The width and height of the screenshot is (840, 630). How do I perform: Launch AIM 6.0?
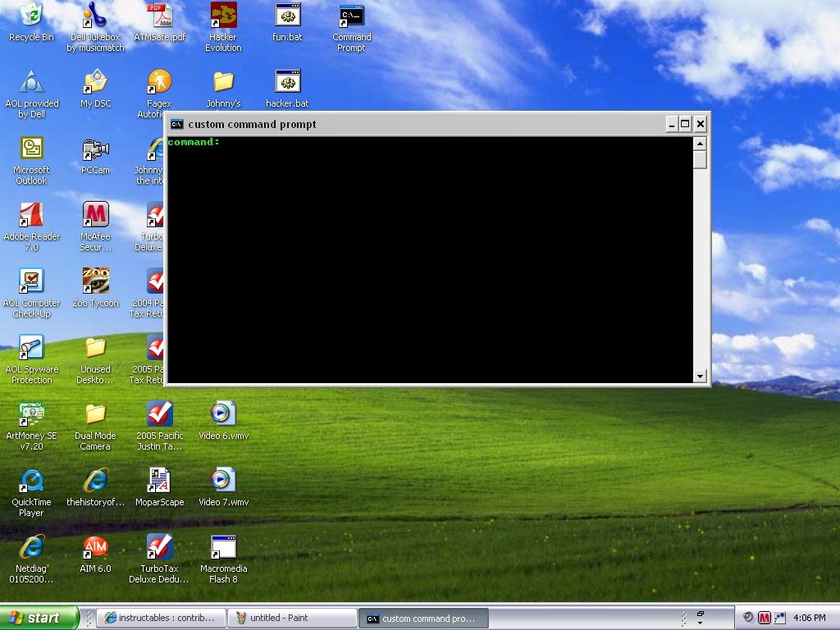coord(95,546)
